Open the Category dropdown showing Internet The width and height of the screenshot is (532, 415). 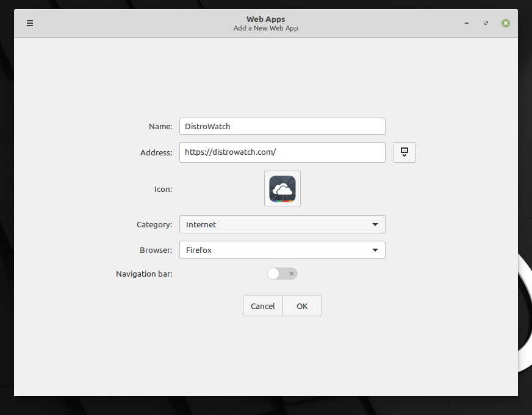(x=282, y=224)
